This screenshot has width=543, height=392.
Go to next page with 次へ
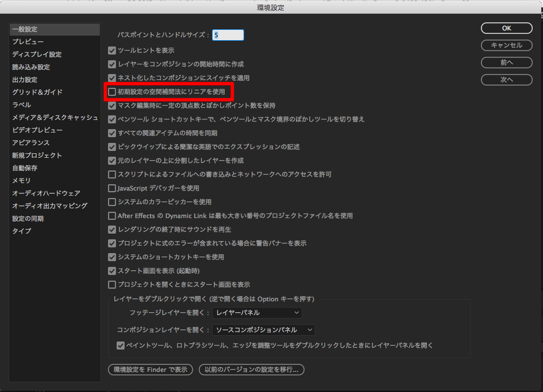(x=506, y=80)
